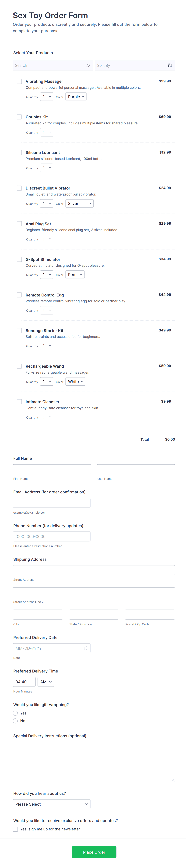Select the Couples Kit checkbox

(19, 117)
